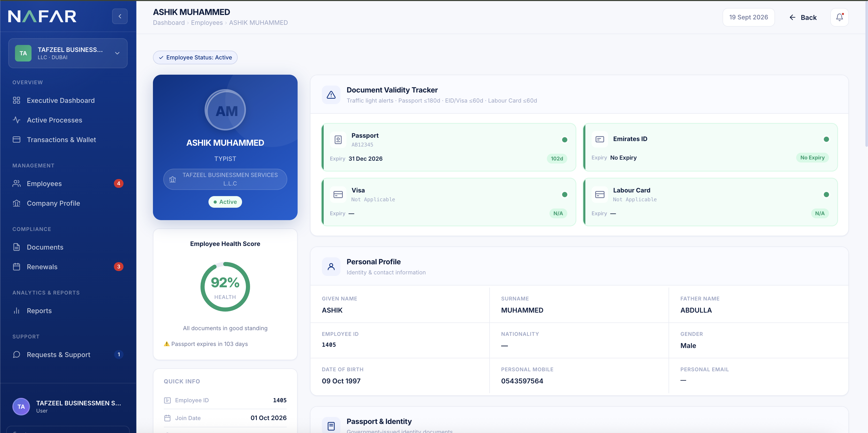Click the No Expiry badge on Emirates ID
Viewport: 868px width, 433px height.
tap(812, 157)
